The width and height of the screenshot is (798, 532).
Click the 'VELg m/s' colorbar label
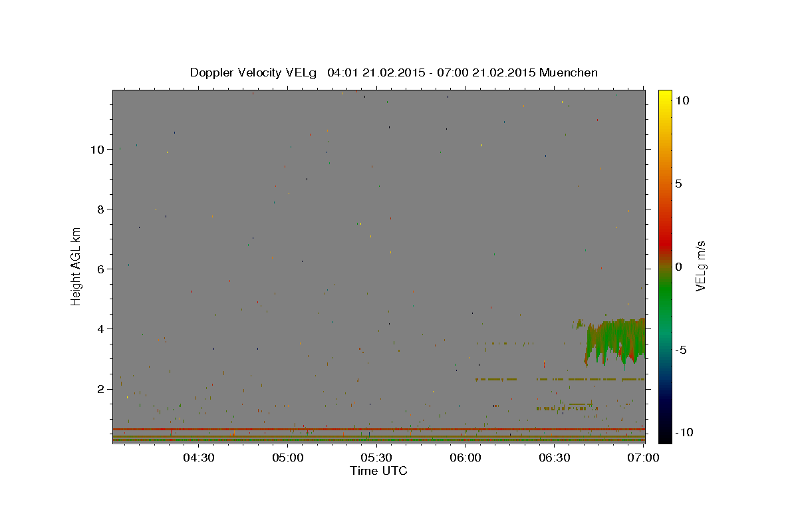tap(700, 266)
